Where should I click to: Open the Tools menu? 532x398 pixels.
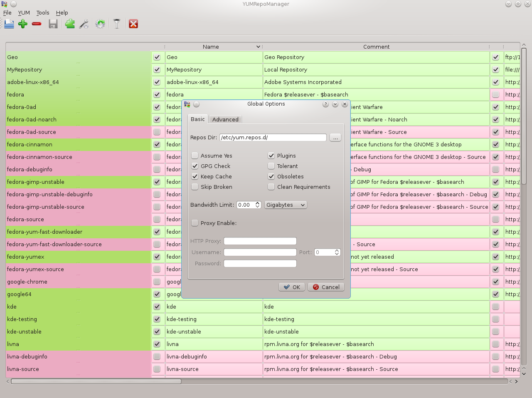(43, 12)
